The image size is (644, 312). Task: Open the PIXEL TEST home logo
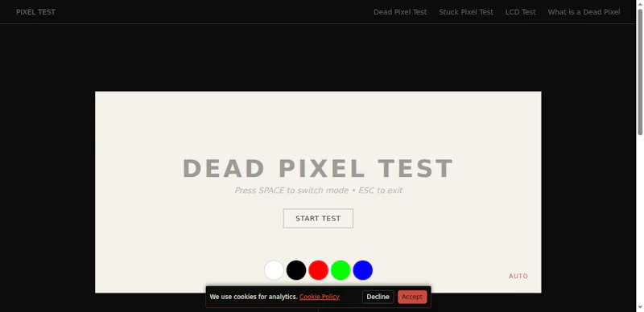click(35, 12)
